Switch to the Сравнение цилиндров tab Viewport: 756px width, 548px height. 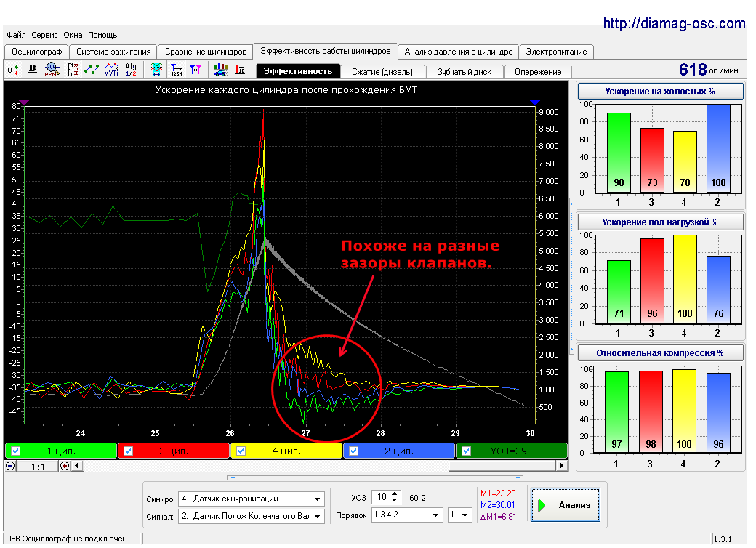(206, 52)
